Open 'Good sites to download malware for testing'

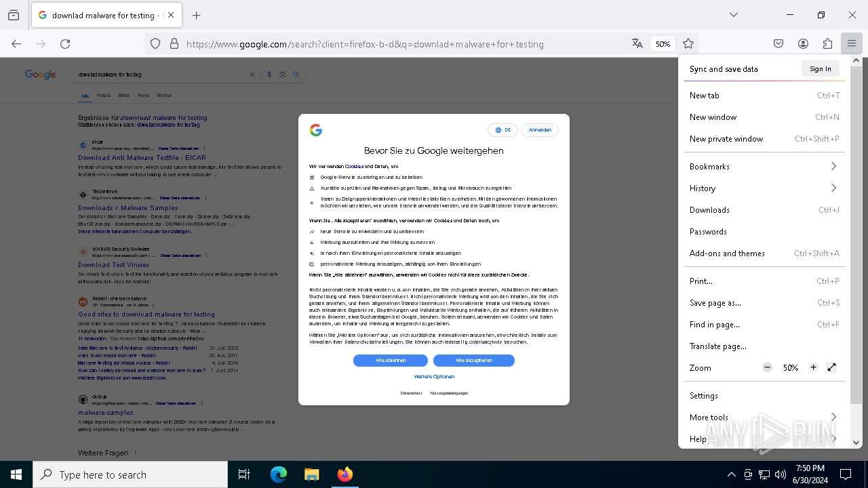(146, 314)
